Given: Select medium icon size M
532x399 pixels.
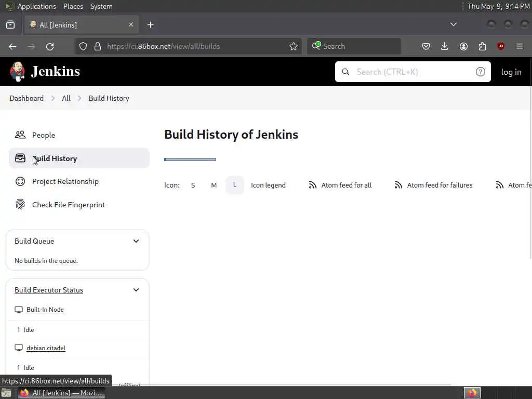Looking at the screenshot, I should click(x=214, y=185).
